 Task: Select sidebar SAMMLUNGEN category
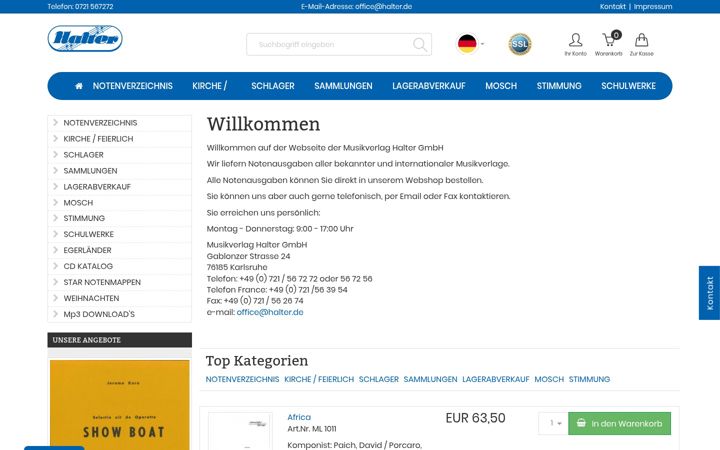[119, 171]
